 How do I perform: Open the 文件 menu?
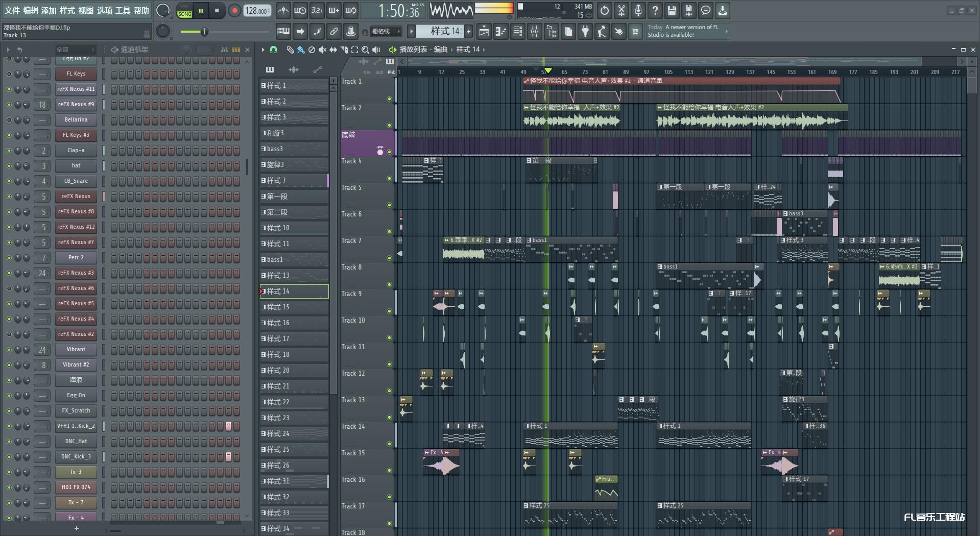coord(12,10)
